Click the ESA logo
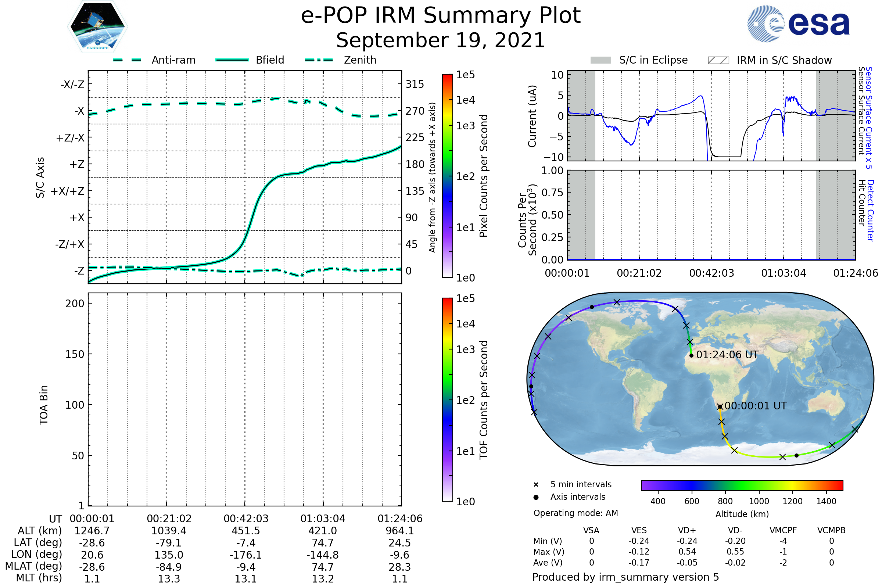The width and height of the screenshot is (882, 588). pos(798,23)
